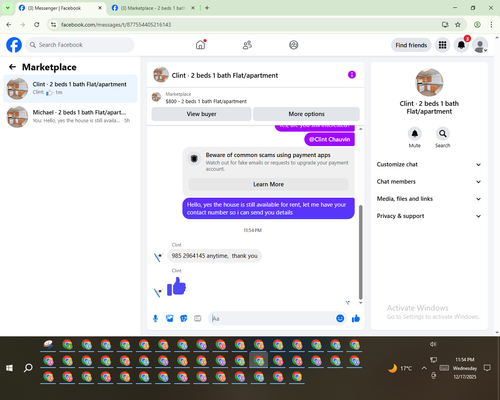Attach a photo file icon
Image resolution: width=500 pixels, height=400 pixels.
(x=170, y=319)
